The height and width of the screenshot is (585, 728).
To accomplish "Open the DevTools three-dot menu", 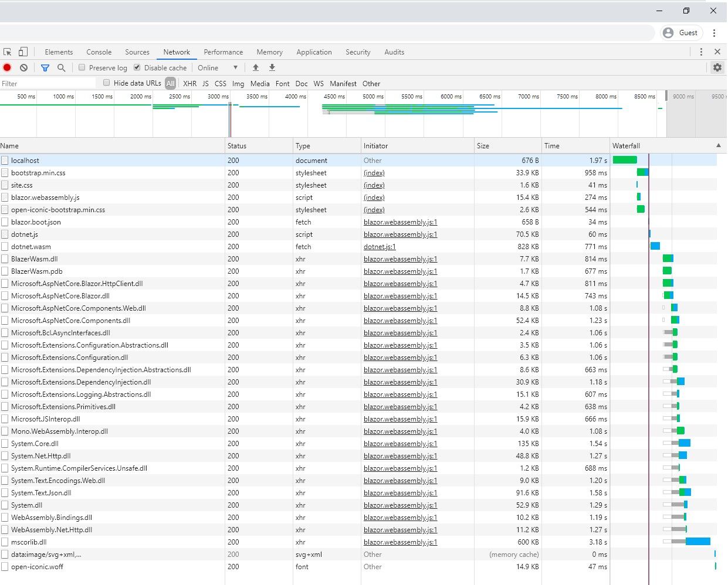I will pyautogui.click(x=702, y=52).
